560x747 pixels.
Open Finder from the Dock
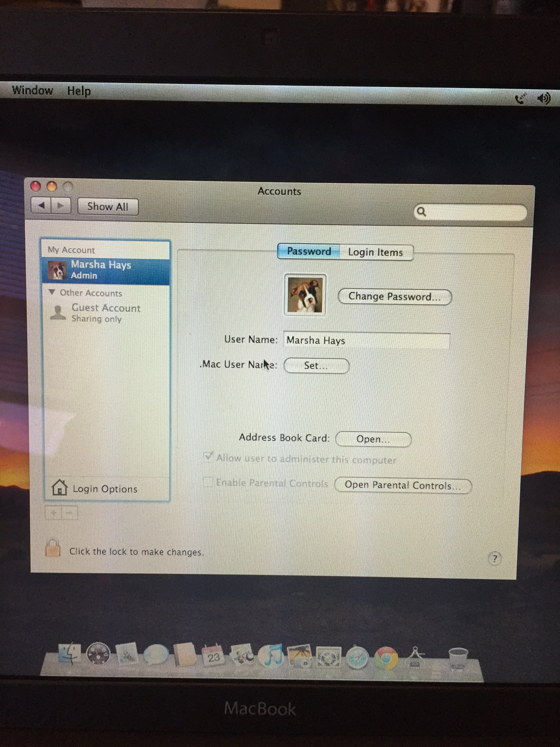tap(70, 654)
